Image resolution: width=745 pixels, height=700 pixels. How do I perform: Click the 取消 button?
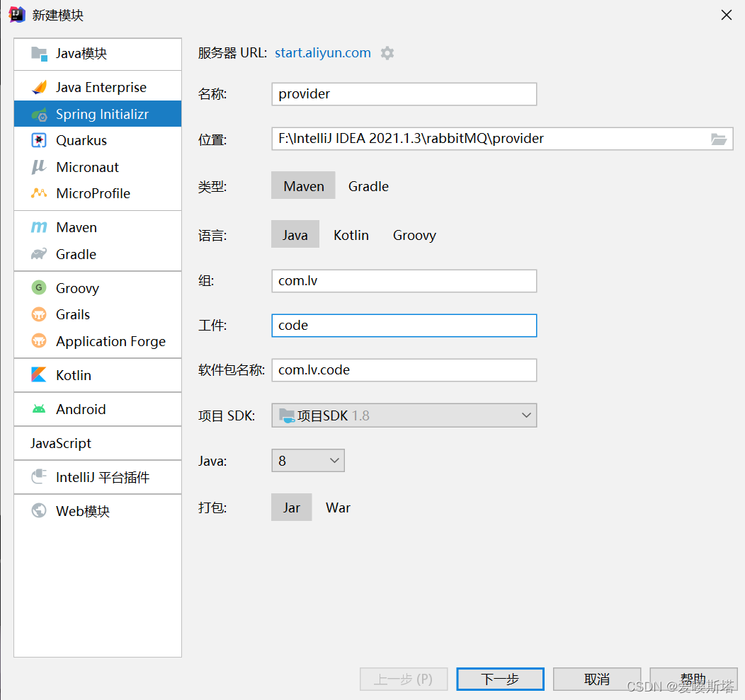597,679
